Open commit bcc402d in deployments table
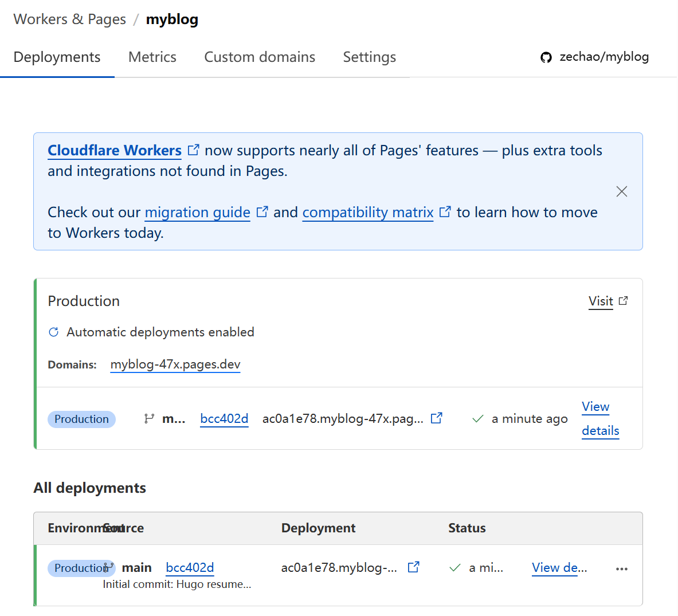 [190, 568]
